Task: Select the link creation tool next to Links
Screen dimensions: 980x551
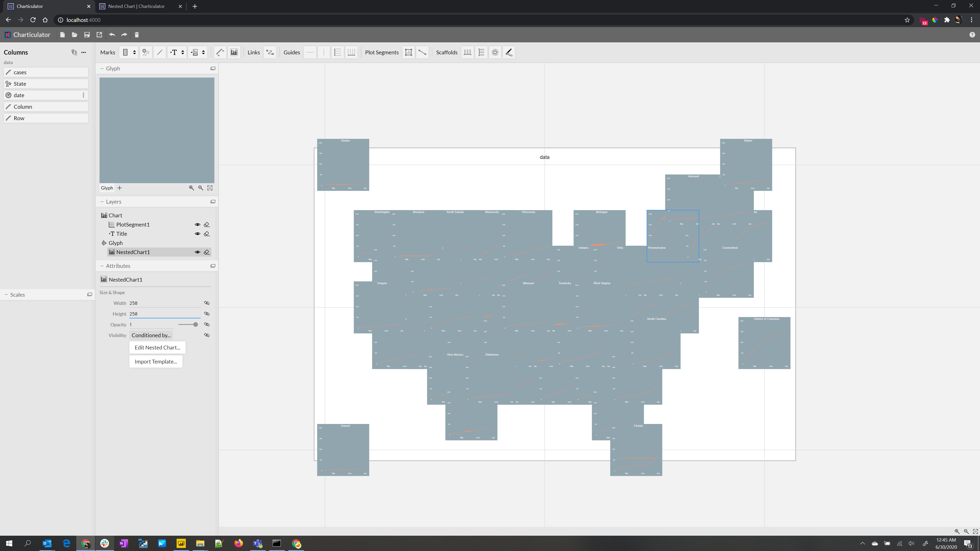Action: (270, 53)
